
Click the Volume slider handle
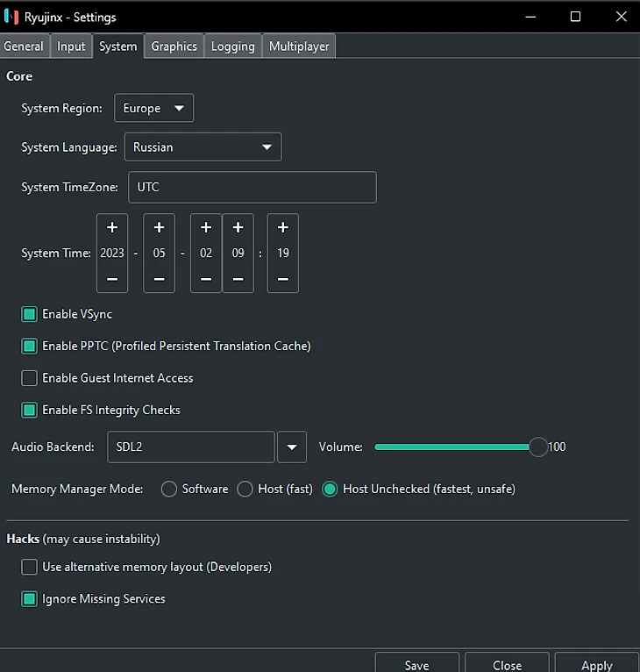tap(538, 447)
